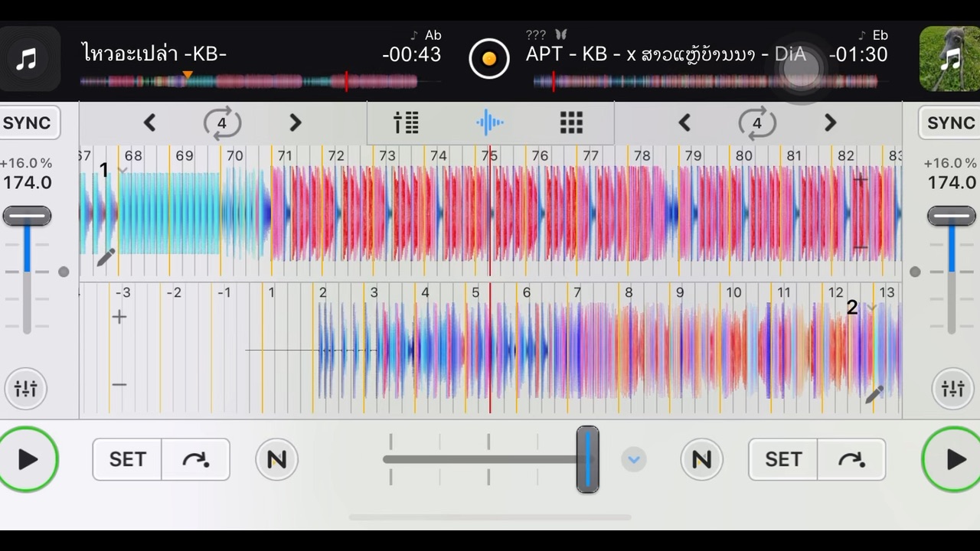Edit left deck beat grid with pencil
980x551 pixels.
[x=106, y=257]
